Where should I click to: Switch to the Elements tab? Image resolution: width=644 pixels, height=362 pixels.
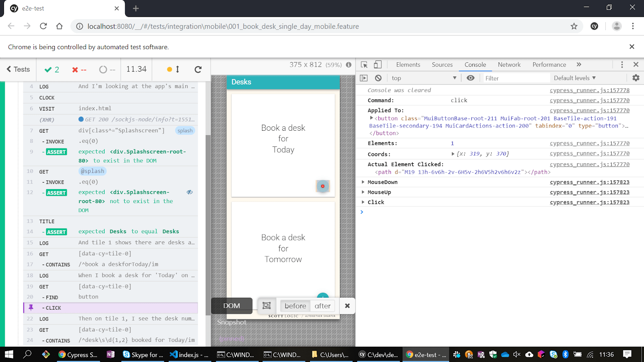pos(408,64)
